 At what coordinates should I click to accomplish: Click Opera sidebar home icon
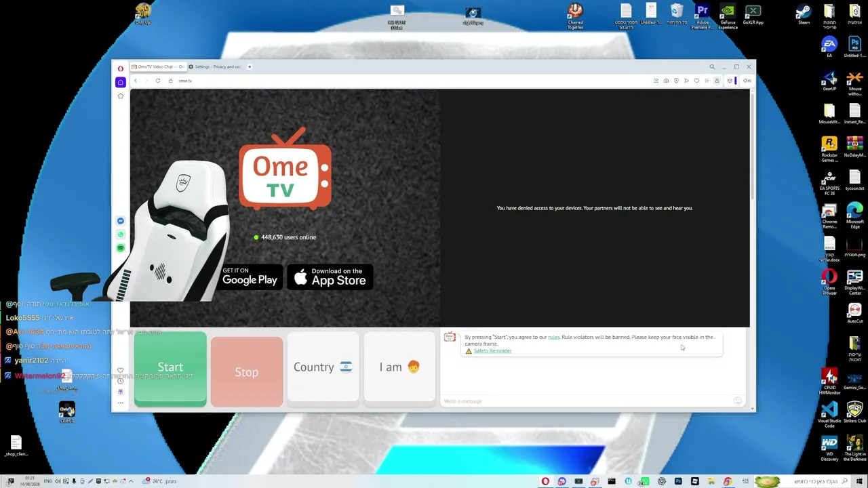tap(121, 82)
